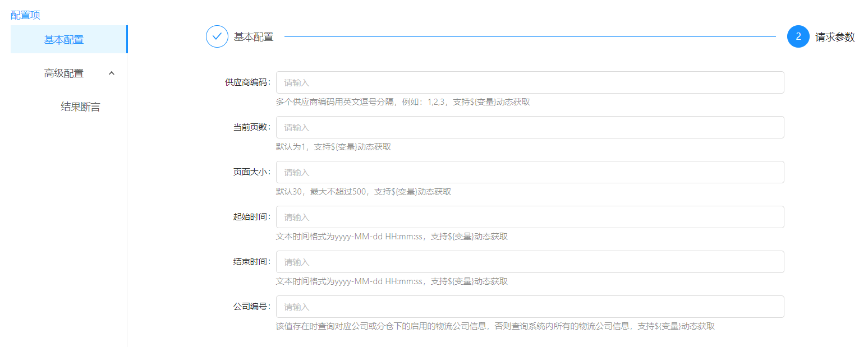Viewport: 868px width, 347px height.
Task: Click the 默认30 hint under 页面大小
Action: pyautogui.click(x=363, y=192)
